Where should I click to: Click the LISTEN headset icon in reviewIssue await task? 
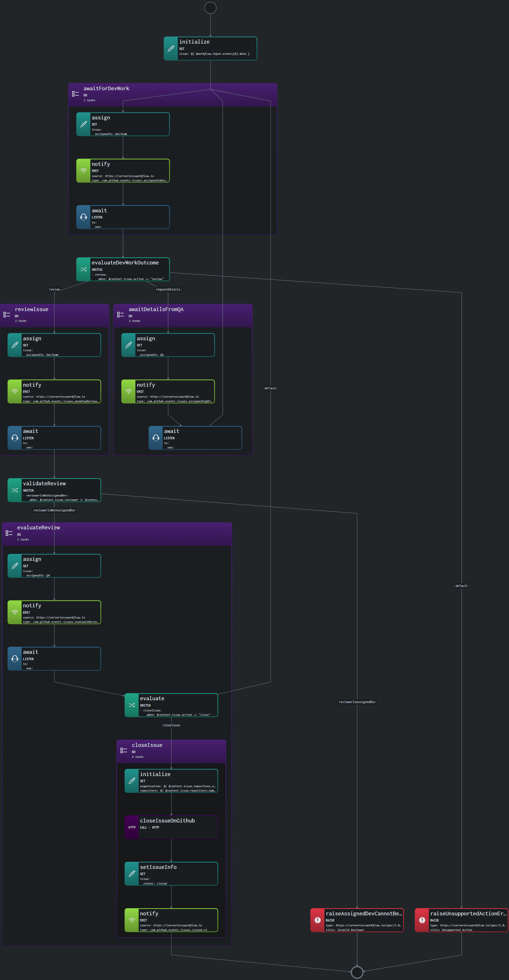15,438
